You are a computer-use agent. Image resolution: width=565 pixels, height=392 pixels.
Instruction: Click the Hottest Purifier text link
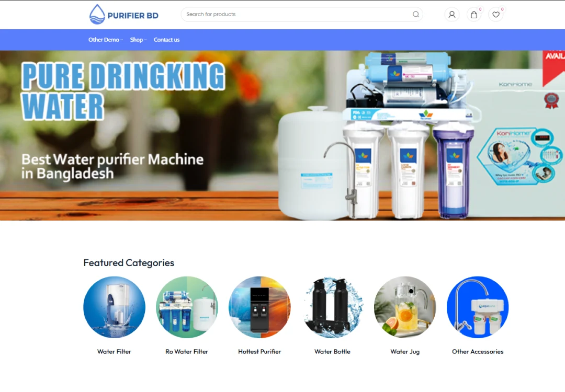coord(259,352)
